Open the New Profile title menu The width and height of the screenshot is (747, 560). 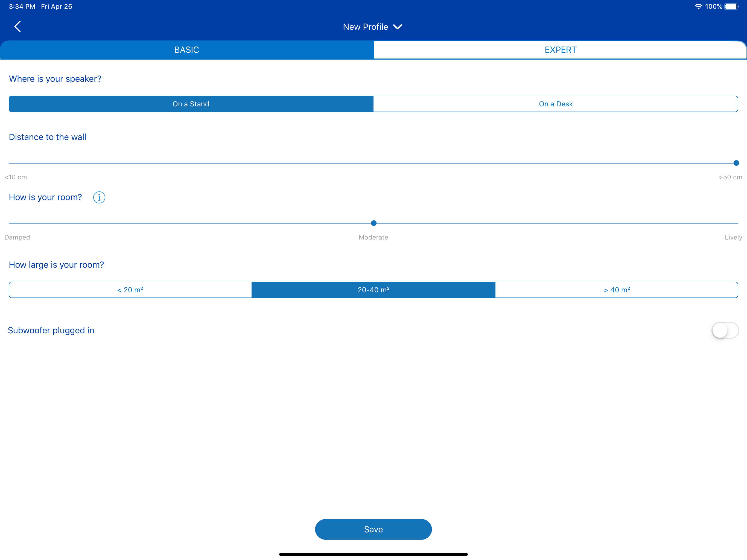[x=365, y=27]
